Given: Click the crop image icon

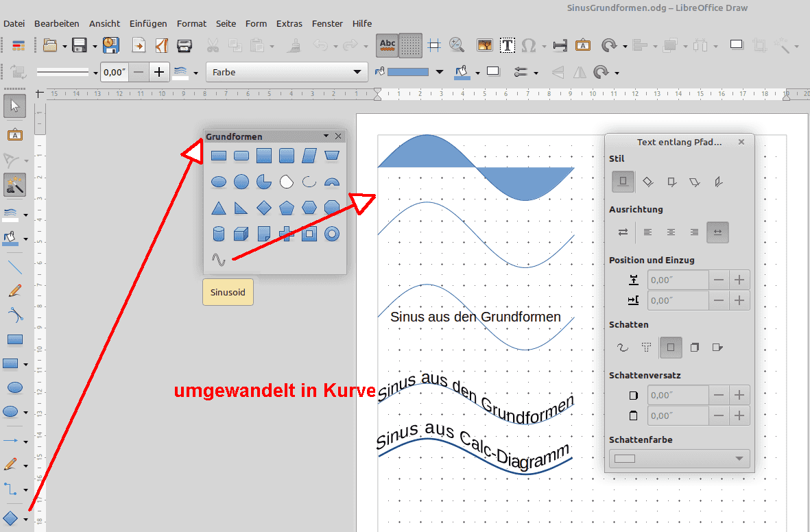Looking at the screenshot, I should click(x=759, y=45).
